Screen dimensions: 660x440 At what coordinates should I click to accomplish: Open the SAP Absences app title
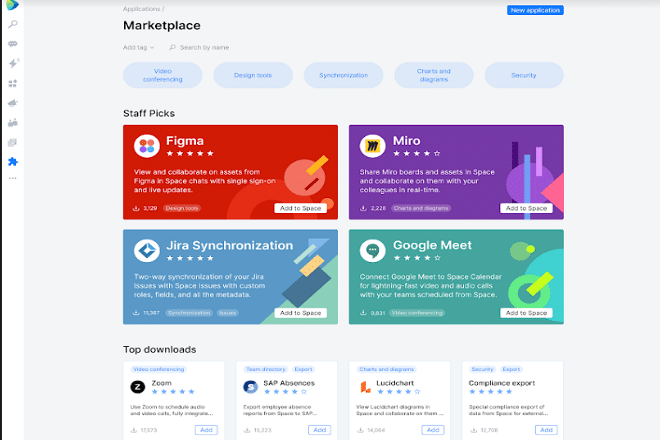click(x=289, y=383)
